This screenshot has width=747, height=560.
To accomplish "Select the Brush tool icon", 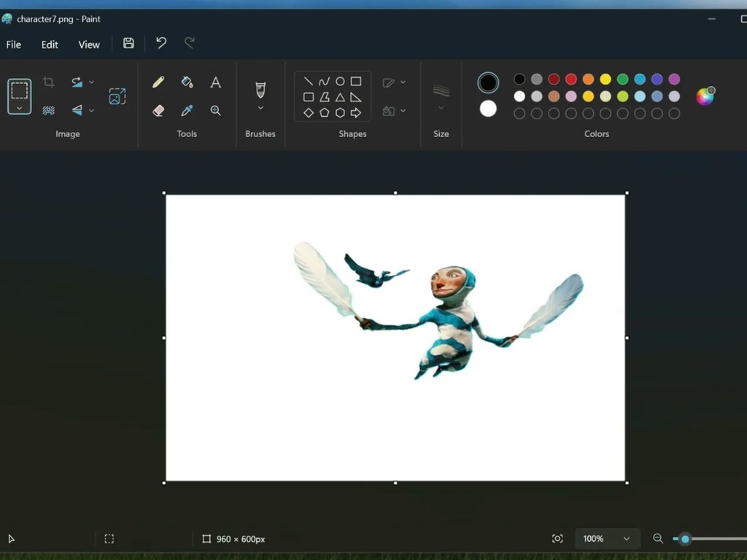I will pyautogui.click(x=260, y=90).
